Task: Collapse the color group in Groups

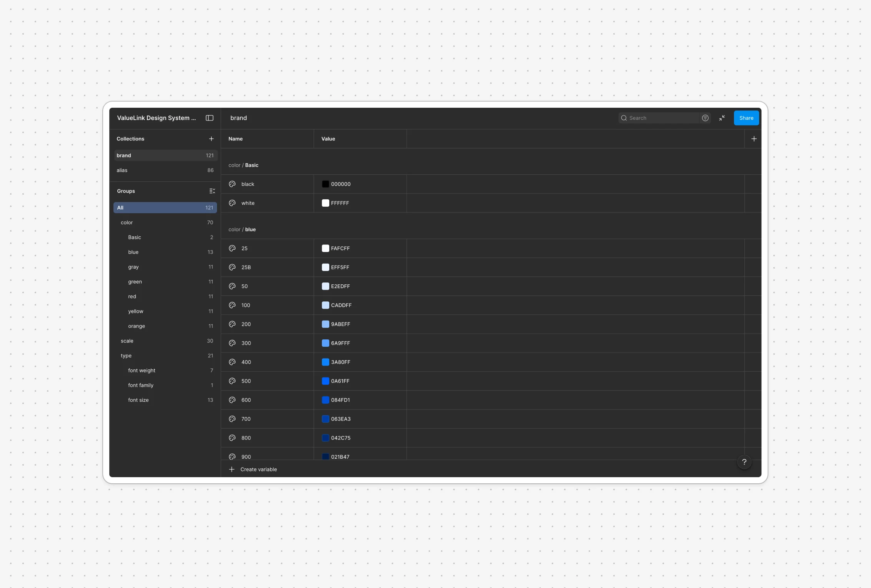Action: 127,222
